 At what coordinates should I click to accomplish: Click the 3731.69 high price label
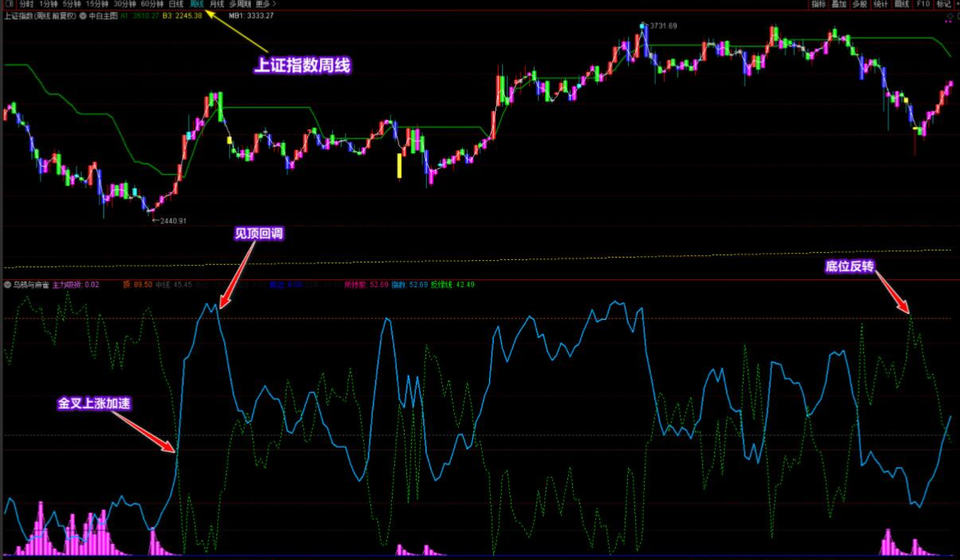coord(663,26)
